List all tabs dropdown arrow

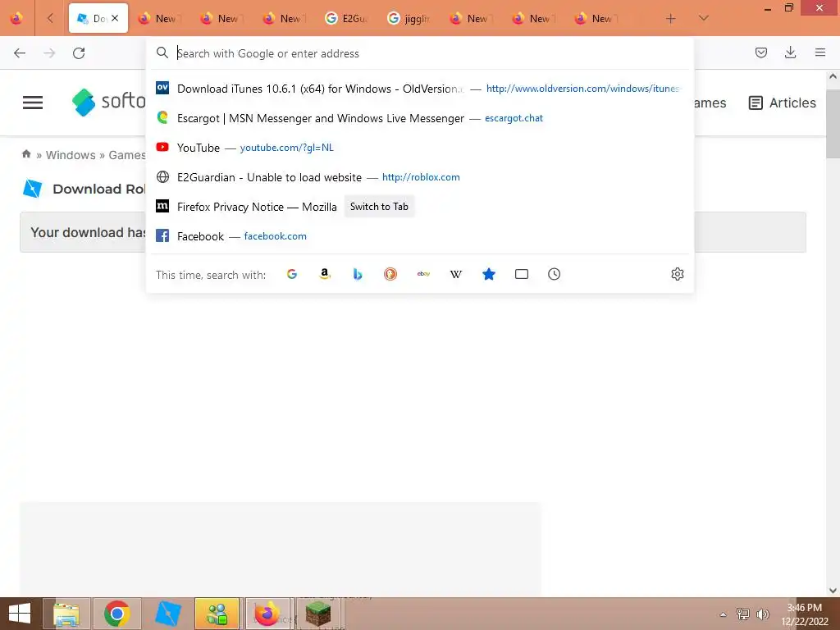[704, 18]
